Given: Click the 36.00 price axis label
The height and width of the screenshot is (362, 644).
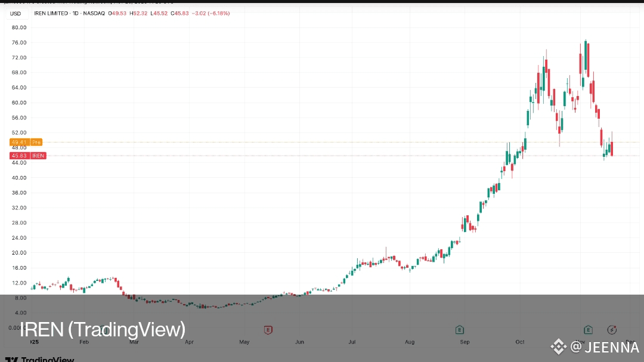Looking at the screenshot, I should tap(19, 193).
